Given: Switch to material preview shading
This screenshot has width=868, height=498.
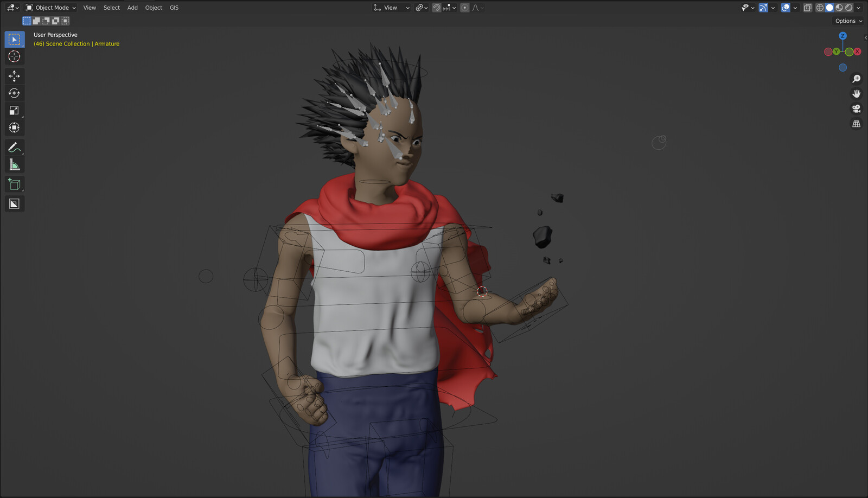Looking at the screenshot, I should (839, 8).
